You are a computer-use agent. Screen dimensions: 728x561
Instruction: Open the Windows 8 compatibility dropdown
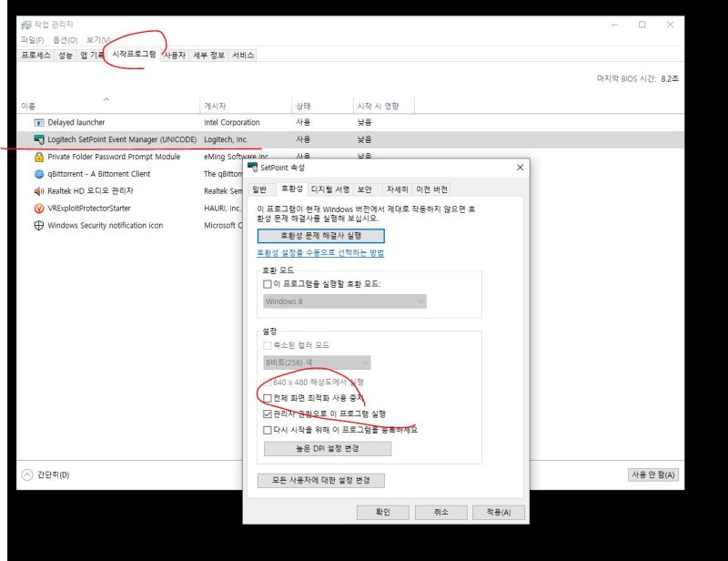tap(345, 301)
